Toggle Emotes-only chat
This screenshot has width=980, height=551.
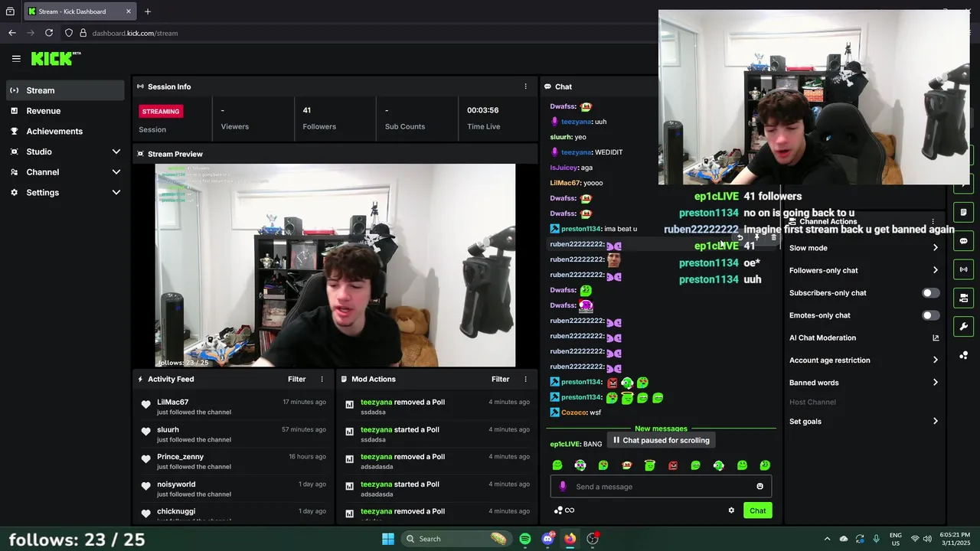tap(930, 315)
